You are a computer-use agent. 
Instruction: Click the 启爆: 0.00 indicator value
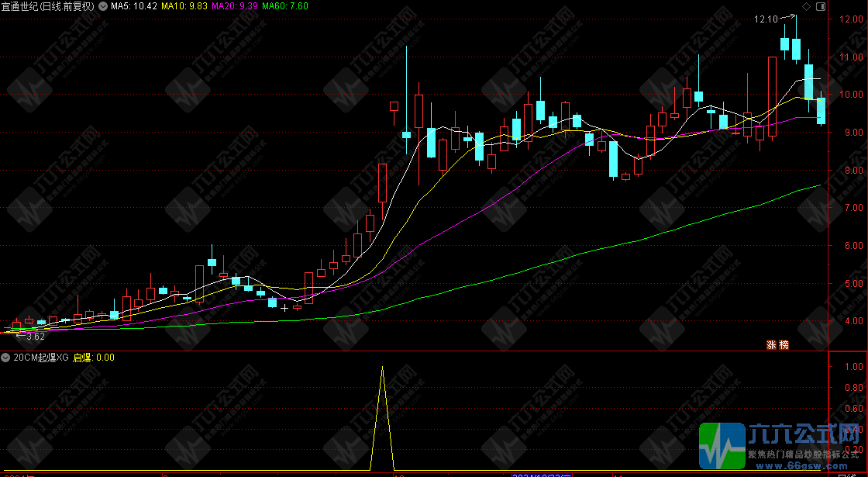click(x=94, y=358)
